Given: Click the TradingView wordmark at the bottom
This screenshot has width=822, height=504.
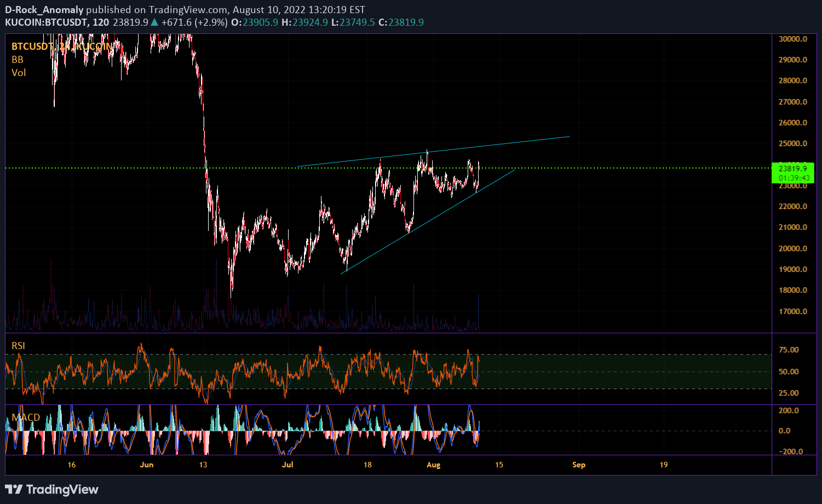Looking at the screenshot, I should coord(62,490).
